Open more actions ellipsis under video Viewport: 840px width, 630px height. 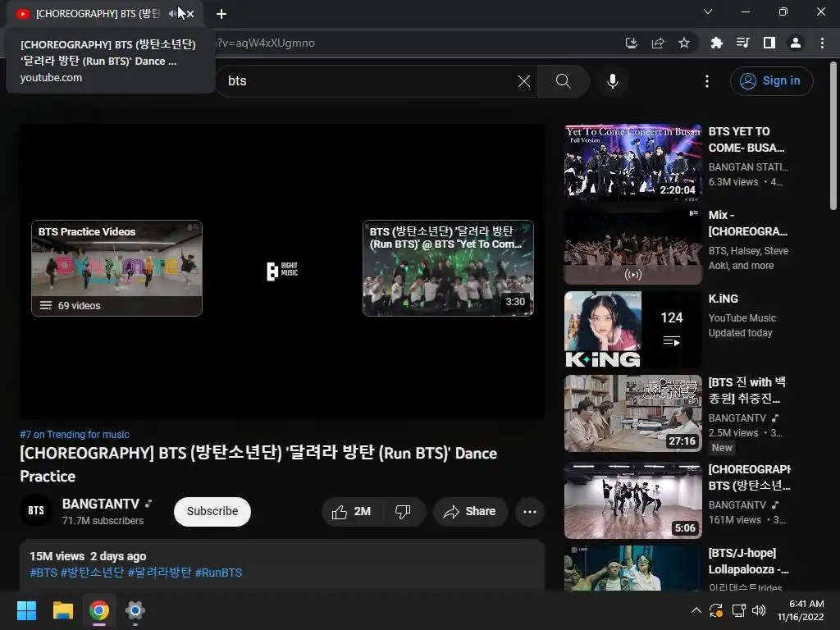[530, 512]
